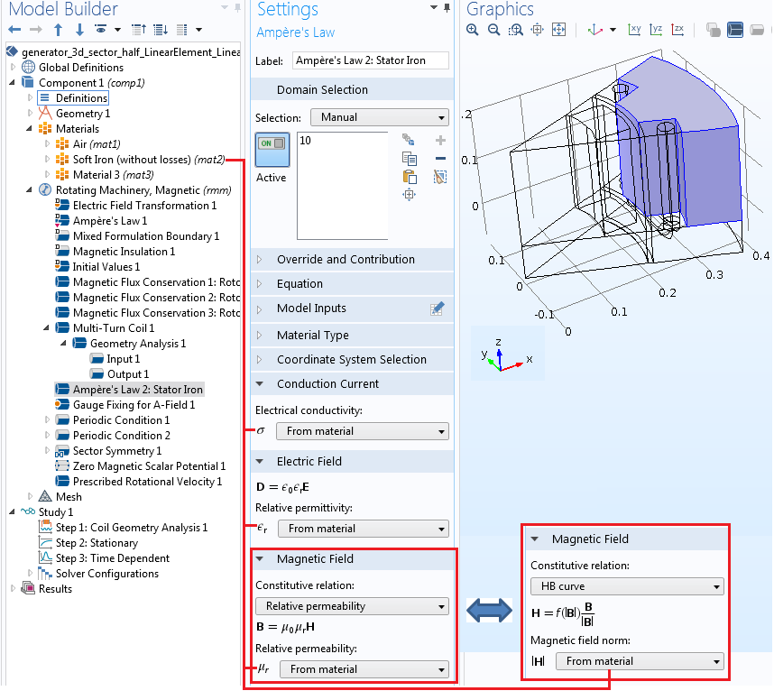Switch to the YZ plane view
Viewport: 774px width, 700px height.
tap(657, 30)
